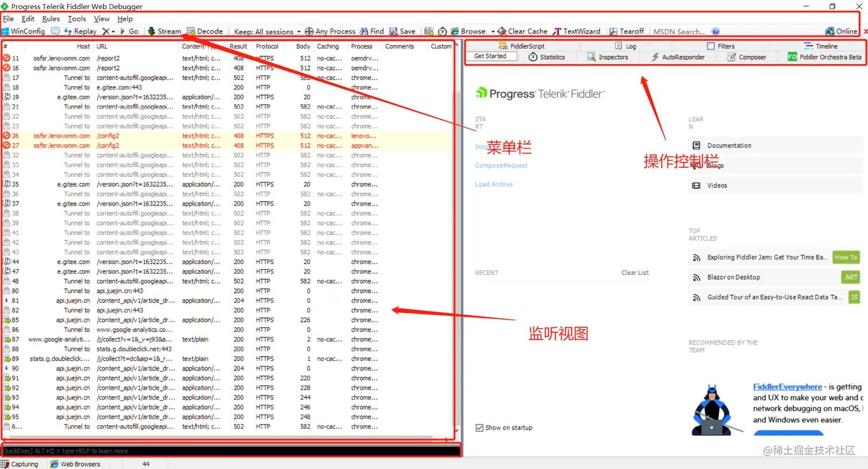Toggle the Show on startup checkbox
This screenshot has width=868, height=469.
coord(479,428)
